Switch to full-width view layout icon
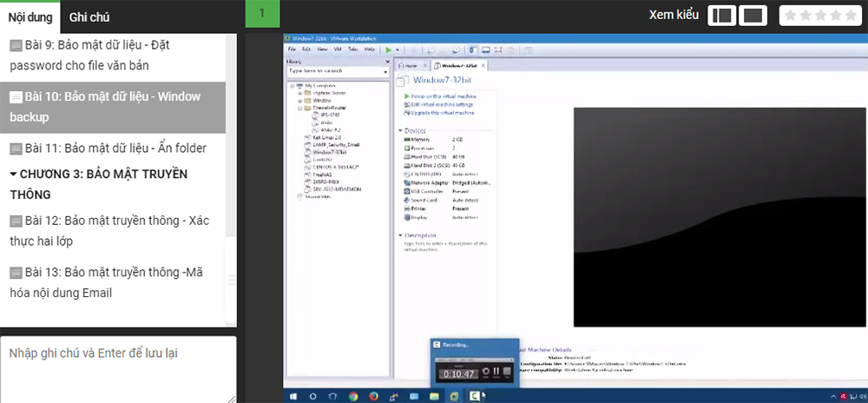Viewport: 868px width, 403px height. [x=753, y=16]
